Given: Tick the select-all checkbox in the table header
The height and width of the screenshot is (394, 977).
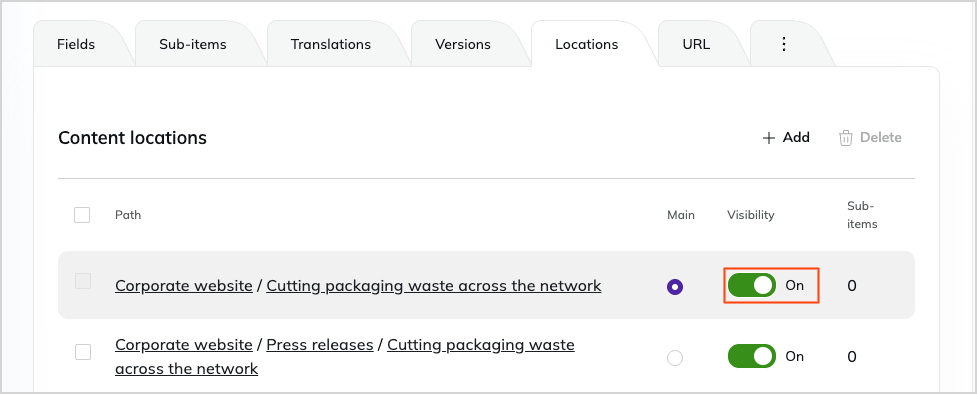Looking at the screenshot, I should click(x=82, y=215).
